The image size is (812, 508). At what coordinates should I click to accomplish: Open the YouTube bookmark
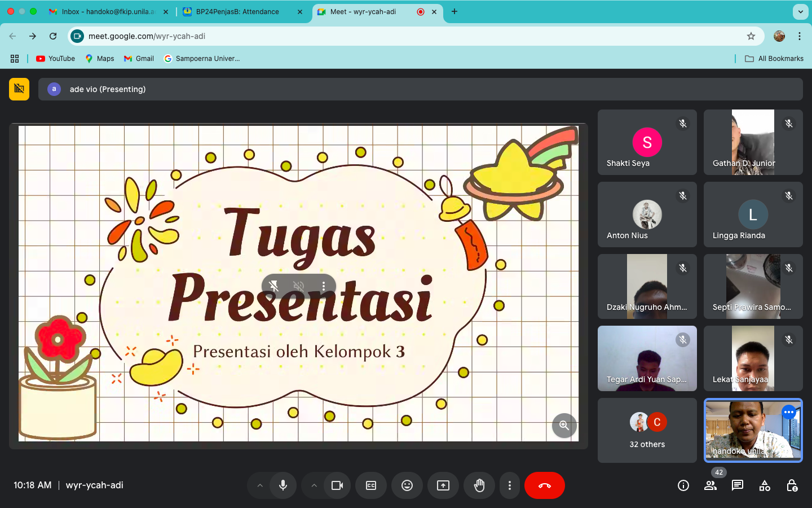pyautogui.click(x=55, y=59)
